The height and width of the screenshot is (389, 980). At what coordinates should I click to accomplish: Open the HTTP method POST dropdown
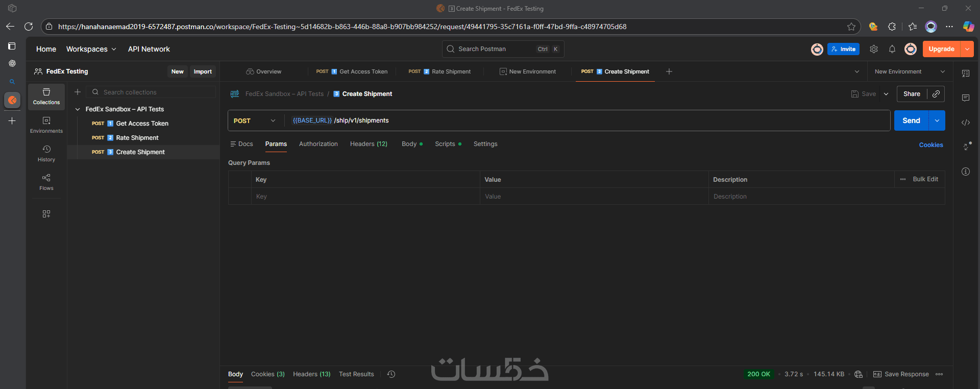pos(255,120)
